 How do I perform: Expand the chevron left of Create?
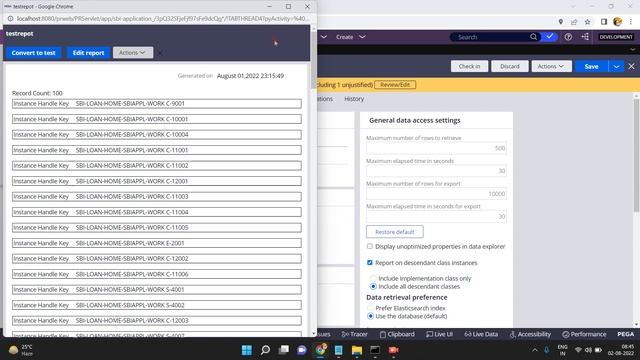pyautogui.click(x=324, y=37)
